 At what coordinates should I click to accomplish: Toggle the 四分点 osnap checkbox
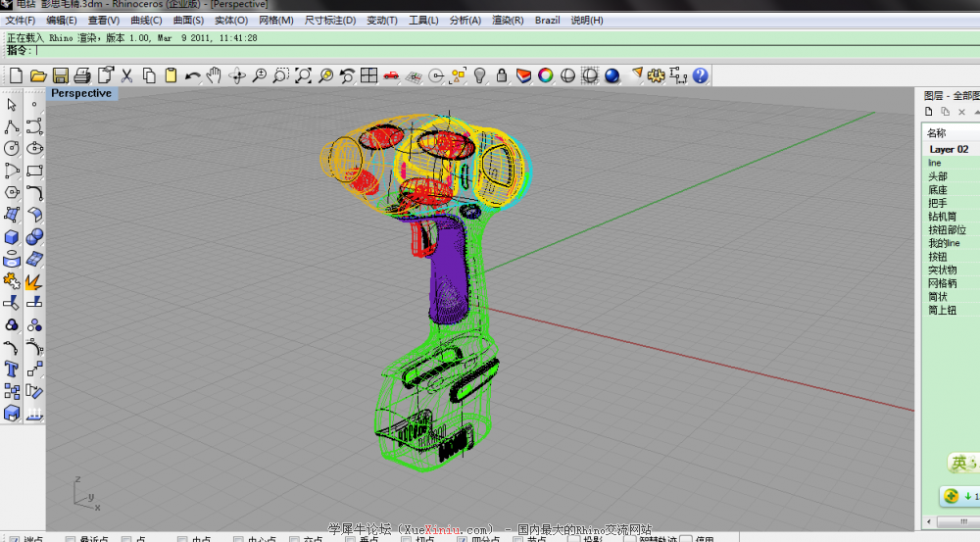462,538
